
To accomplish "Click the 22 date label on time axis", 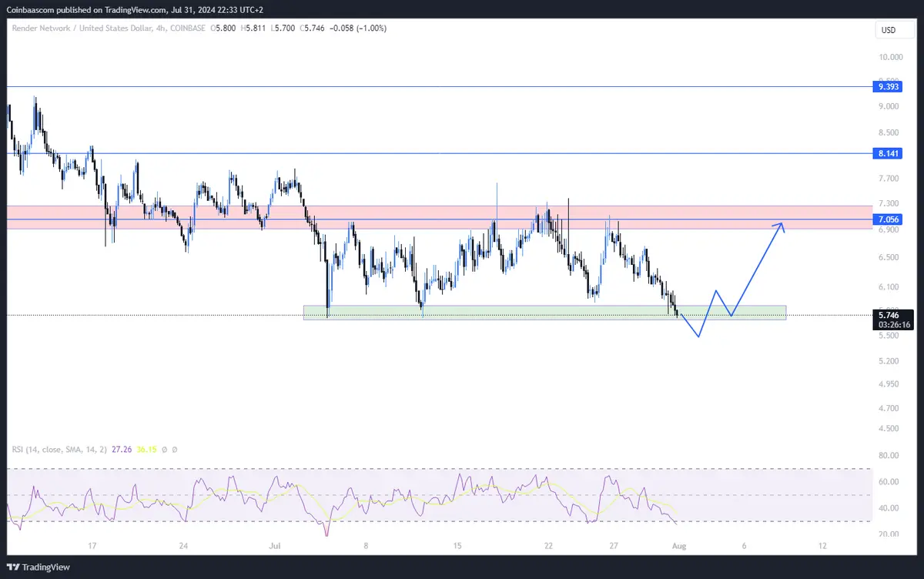I will click(548, 546).
